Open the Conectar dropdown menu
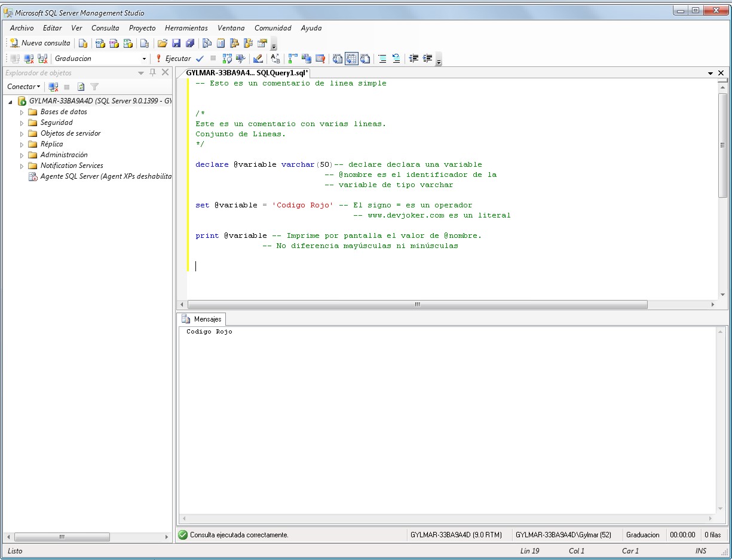Image resolution: width=732 pixels, height=560 pixels. coord(23,87)
